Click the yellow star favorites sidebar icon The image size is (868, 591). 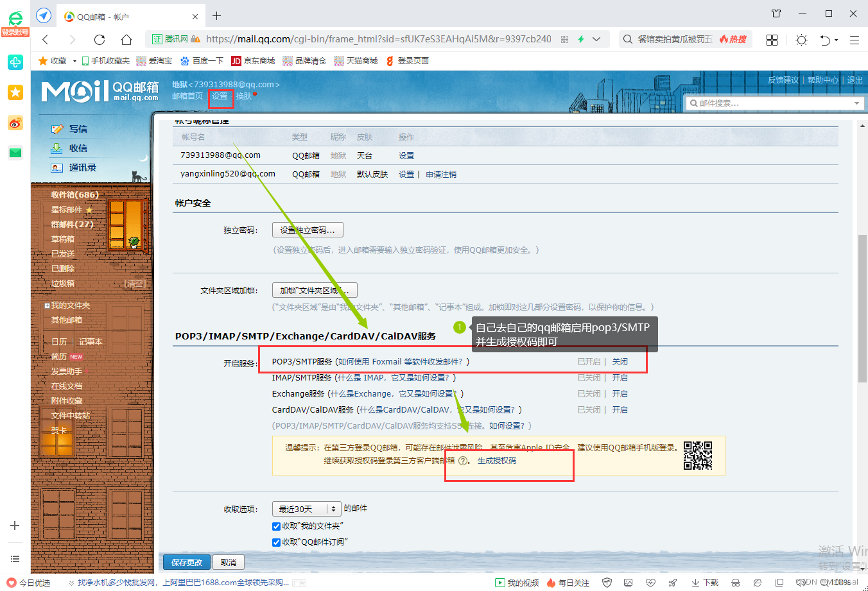click(x=15, y=92)
